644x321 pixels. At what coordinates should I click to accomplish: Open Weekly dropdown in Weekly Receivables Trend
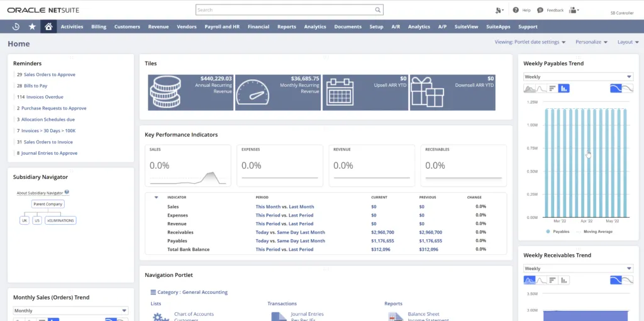tap(578, 268)
